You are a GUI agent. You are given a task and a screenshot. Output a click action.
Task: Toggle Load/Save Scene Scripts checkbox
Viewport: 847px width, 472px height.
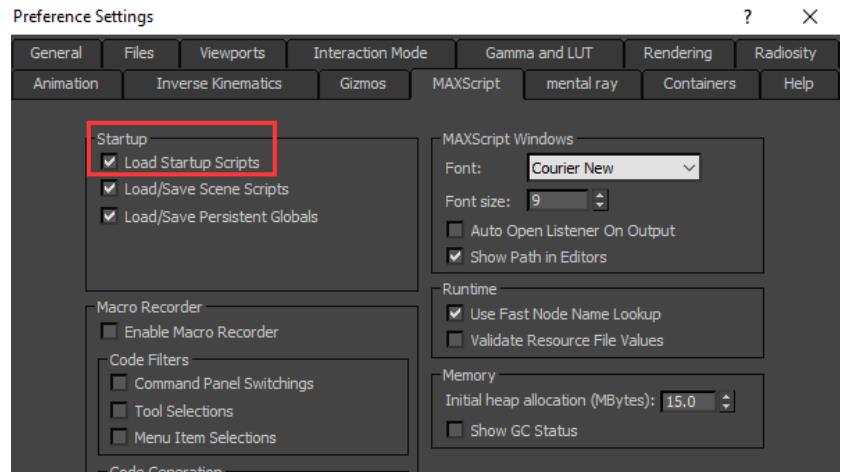point(109,188)
